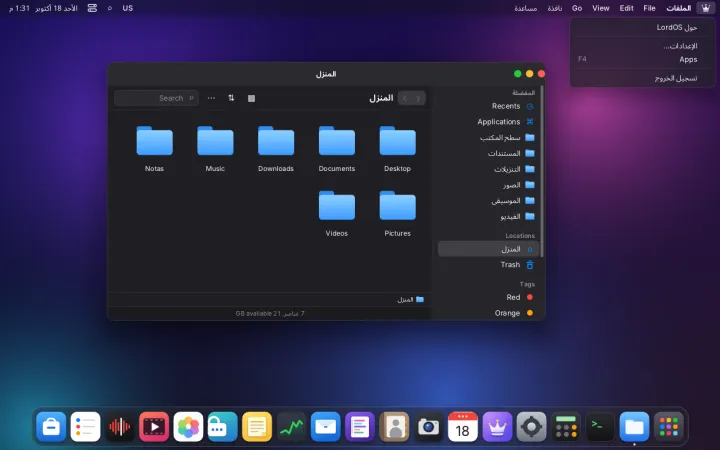Open the الملفات app menu

(x=679, y=8)
